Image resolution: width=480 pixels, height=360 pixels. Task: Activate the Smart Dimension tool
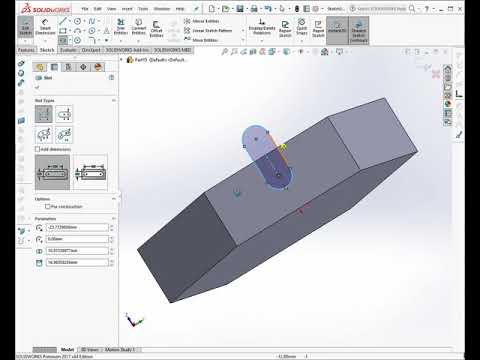pos(45,27)
